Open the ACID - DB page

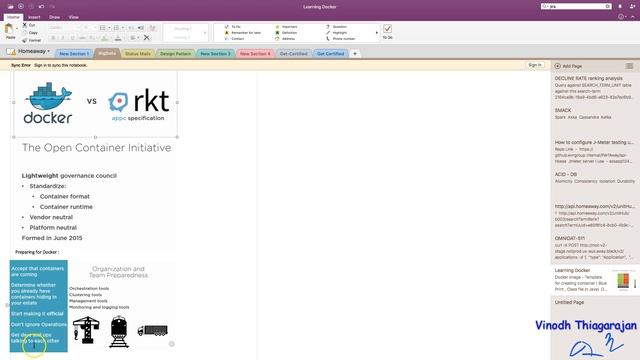pos(594,178)
